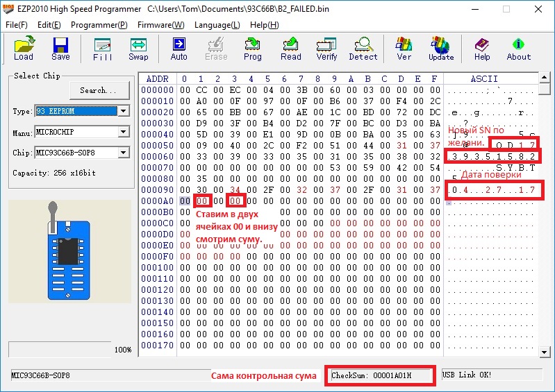The height and width of the screenshot is (392, 555).
Task: Expand the Chip MIC93C66B-SOP8 dropdown
Action: [123, 153]
